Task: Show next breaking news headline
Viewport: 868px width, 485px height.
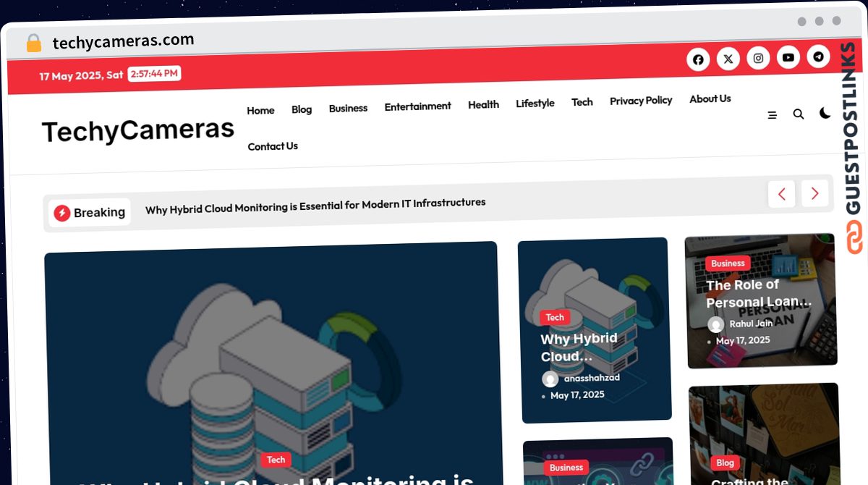Action: (x=814, y=193)
